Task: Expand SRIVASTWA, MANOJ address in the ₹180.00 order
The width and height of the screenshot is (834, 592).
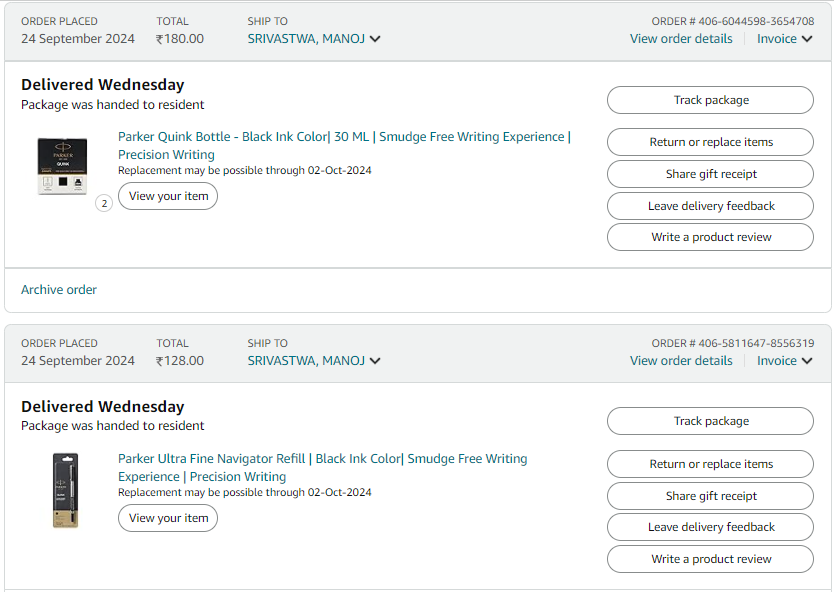Action: point(314,39)
